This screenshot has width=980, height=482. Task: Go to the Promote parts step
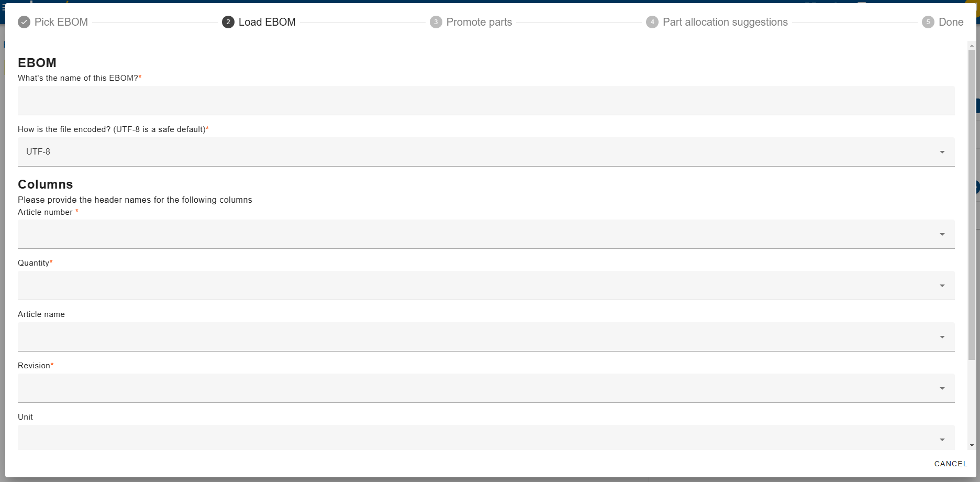471,22
